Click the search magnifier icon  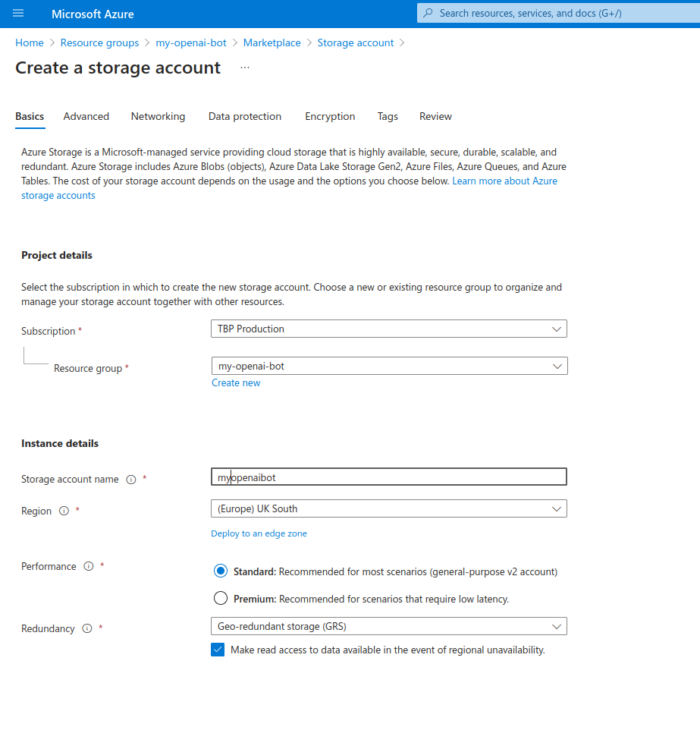pyautogui.click(x=428, y=13)
